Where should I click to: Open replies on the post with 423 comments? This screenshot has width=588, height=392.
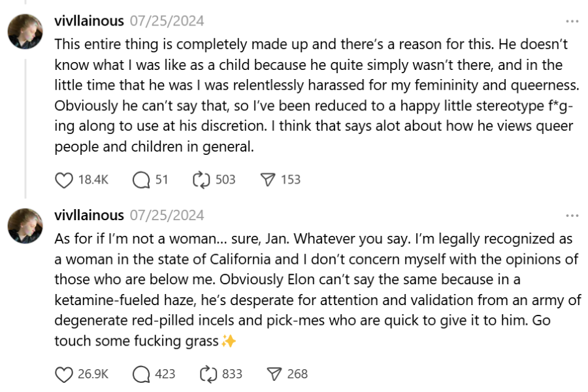pos(141,374)
